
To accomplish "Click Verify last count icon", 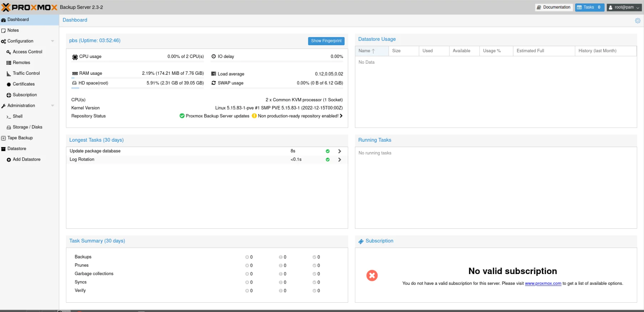I will [x=314, y=291].
